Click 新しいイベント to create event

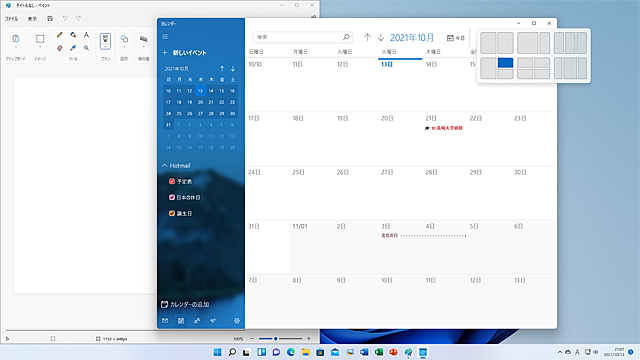point(189,53)
